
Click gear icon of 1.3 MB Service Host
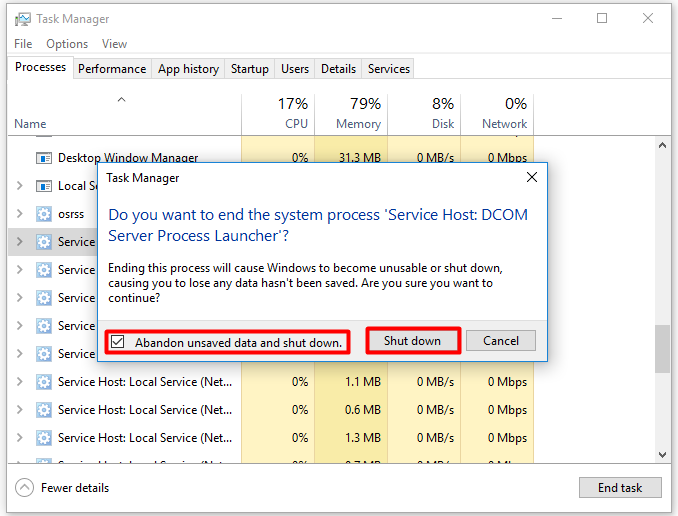tap(43, 438)
